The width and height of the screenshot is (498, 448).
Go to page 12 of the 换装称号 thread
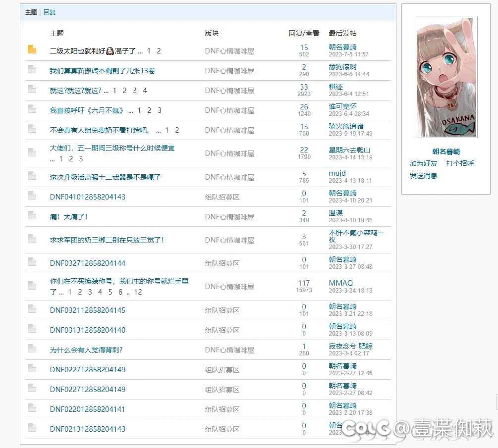pyautogui.click(x=138, y=292)
